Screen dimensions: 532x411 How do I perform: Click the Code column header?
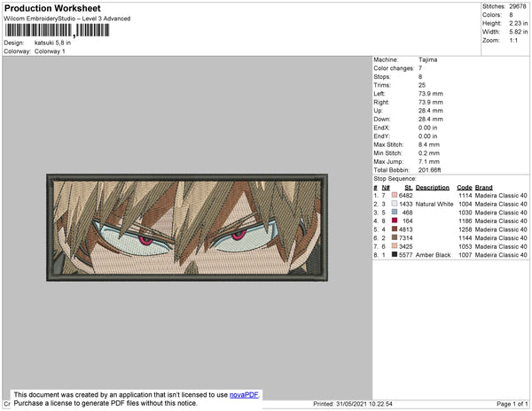(465, 188)
